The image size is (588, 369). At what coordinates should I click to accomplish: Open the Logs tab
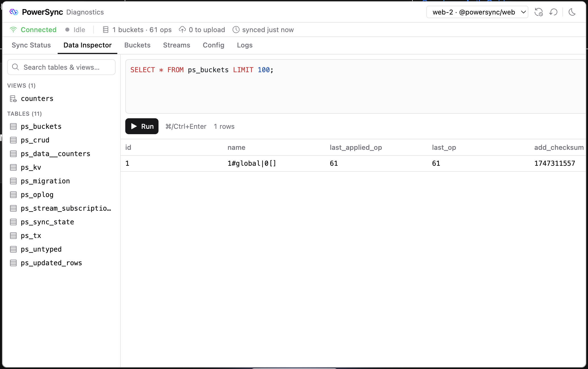coord(245,45)
